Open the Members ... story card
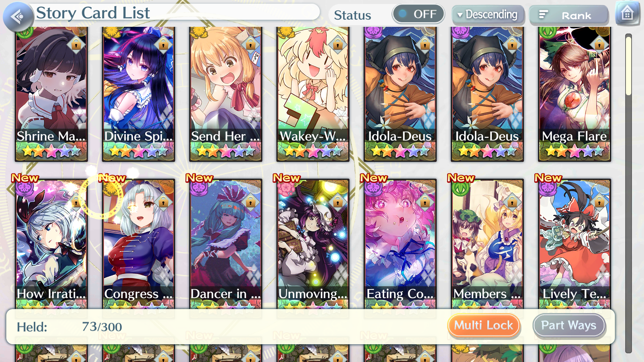Image resolution: width=644 pixels, height=362 pixels. click(x=487, y=244)
